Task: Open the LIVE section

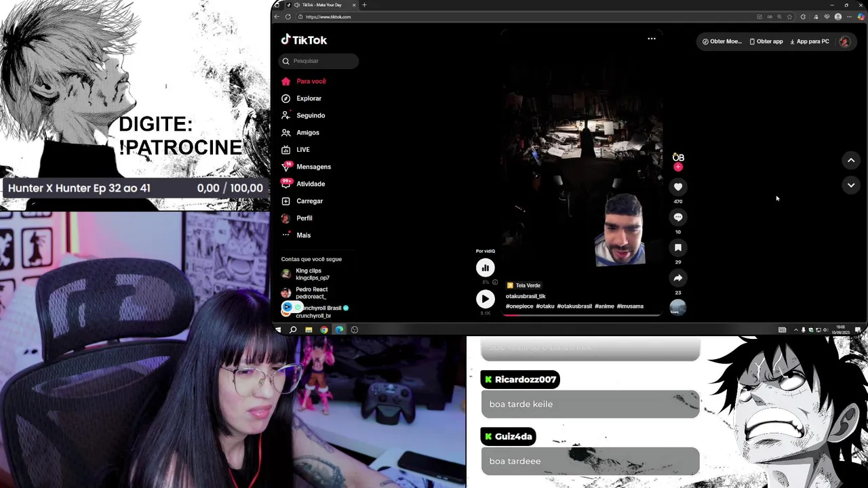Action: coord(295,150)
